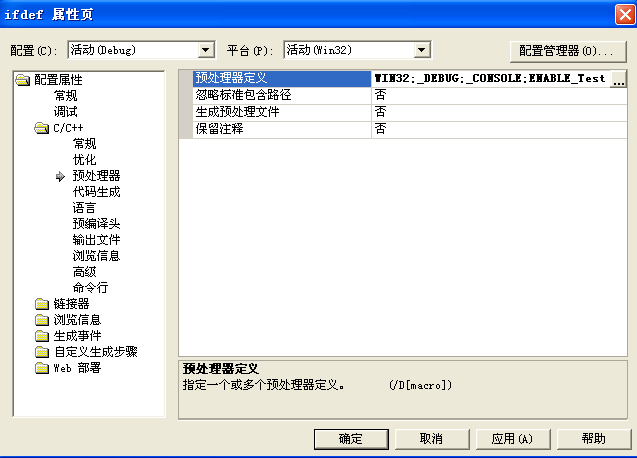637x458 pixels.
Task: Select the C/C++ tree node
Action: 68,128
